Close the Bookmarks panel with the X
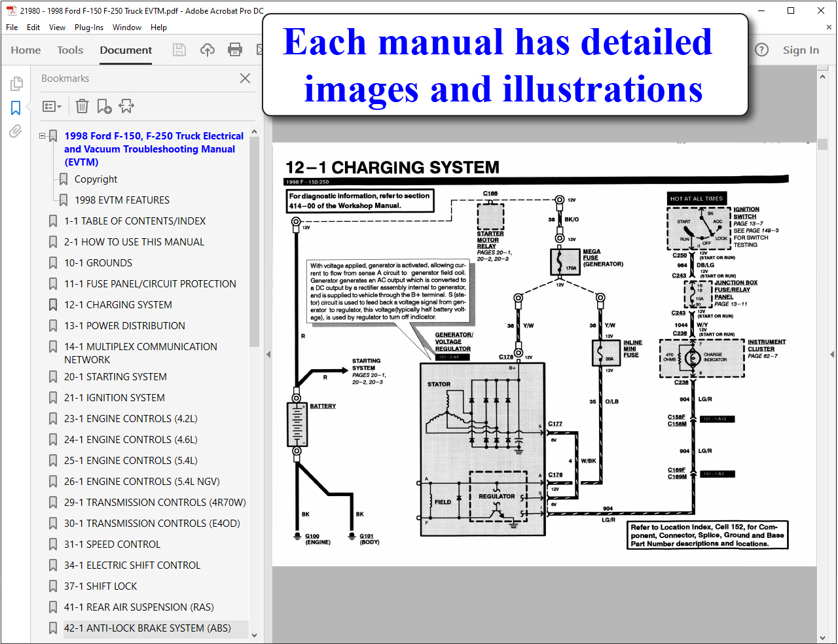Image resolution: width=838 pixels, height=644 pixels. point(245,79)
